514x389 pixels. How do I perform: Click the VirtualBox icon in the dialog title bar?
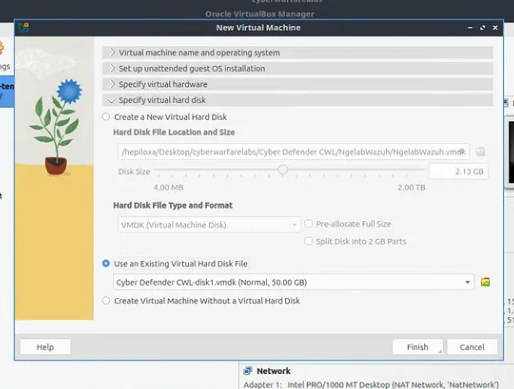pyautogui.click(x=24, y=28)
